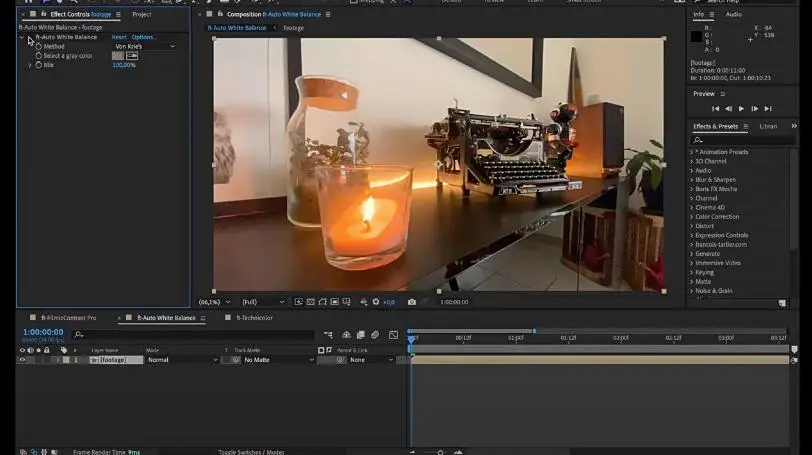The height and width of the screenshot is (455, 812).
Task: Open the resolution dropdown set to Full
Action: pos(263,302)
